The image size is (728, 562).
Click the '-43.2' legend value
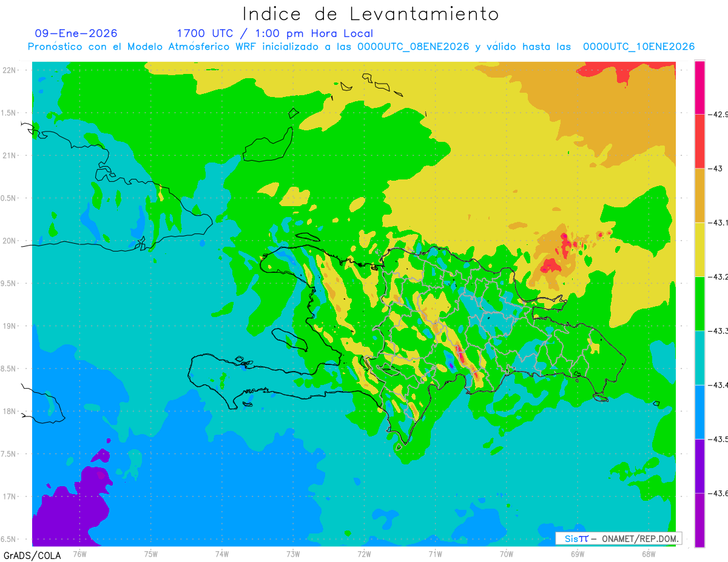point(719,276)
